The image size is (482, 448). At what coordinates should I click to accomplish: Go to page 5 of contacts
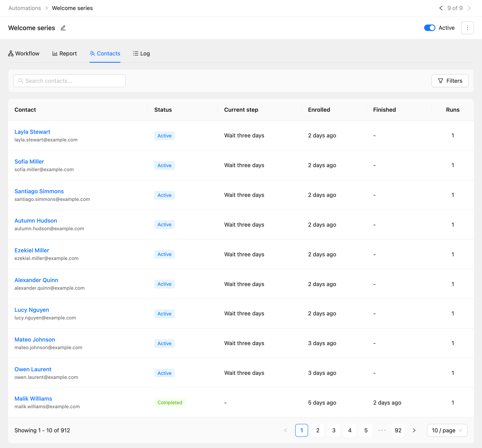coord(366,430)
